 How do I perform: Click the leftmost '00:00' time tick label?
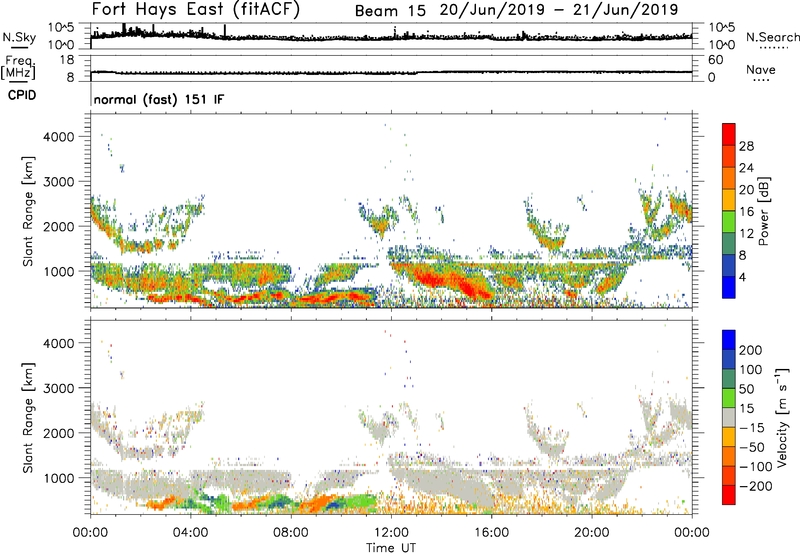[x=91, y=533]
